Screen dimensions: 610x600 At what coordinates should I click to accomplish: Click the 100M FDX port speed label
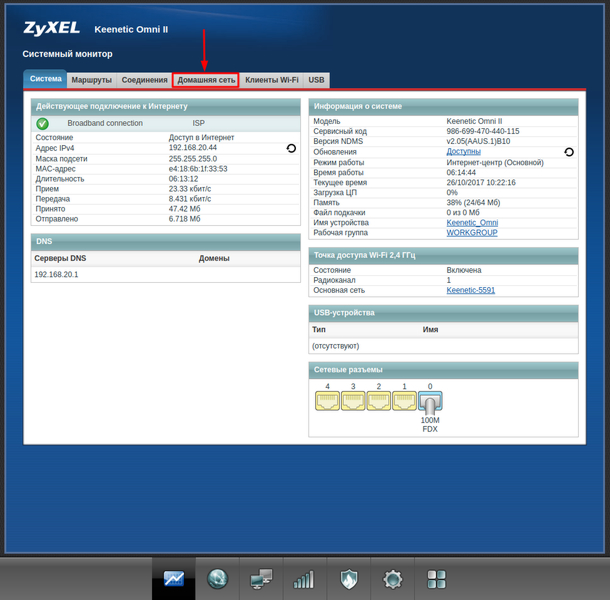430,425
